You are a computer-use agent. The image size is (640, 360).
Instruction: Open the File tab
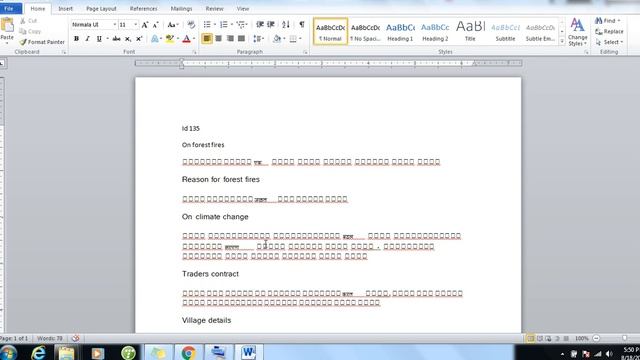point(9,8)
